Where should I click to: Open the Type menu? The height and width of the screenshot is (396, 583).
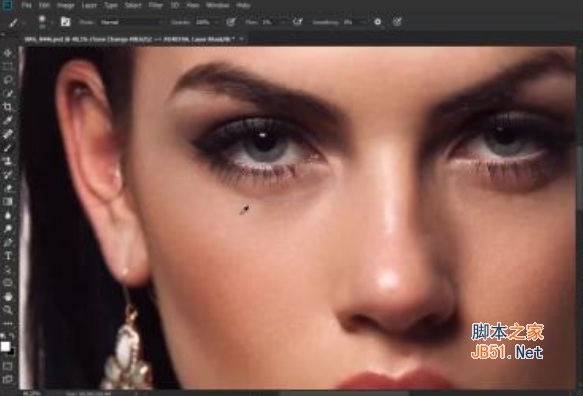tap(111, 5)
